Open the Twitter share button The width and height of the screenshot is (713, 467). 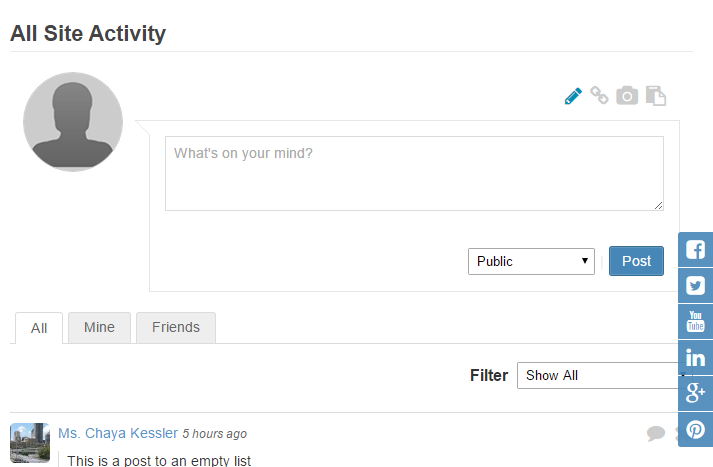tap(696, 286)
